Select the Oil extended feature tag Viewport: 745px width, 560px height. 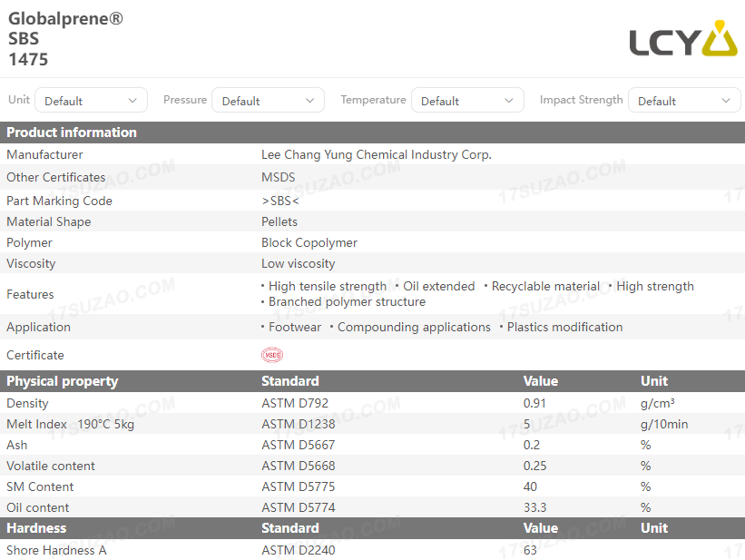coord(438,286)
